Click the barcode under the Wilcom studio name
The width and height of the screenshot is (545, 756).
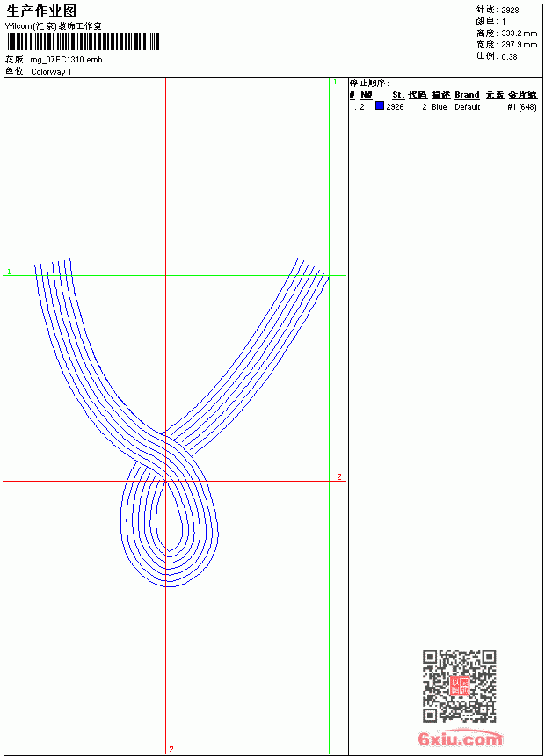[x=82, y=41]
